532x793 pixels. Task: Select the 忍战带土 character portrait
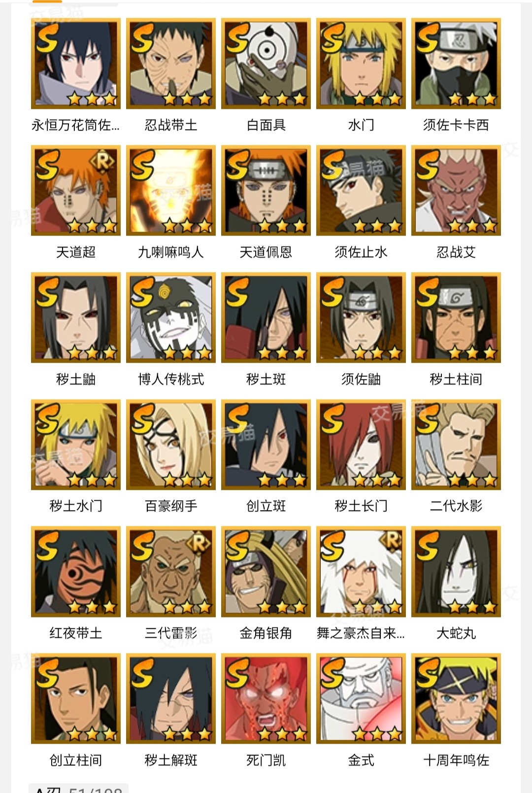tap(171, 64)
